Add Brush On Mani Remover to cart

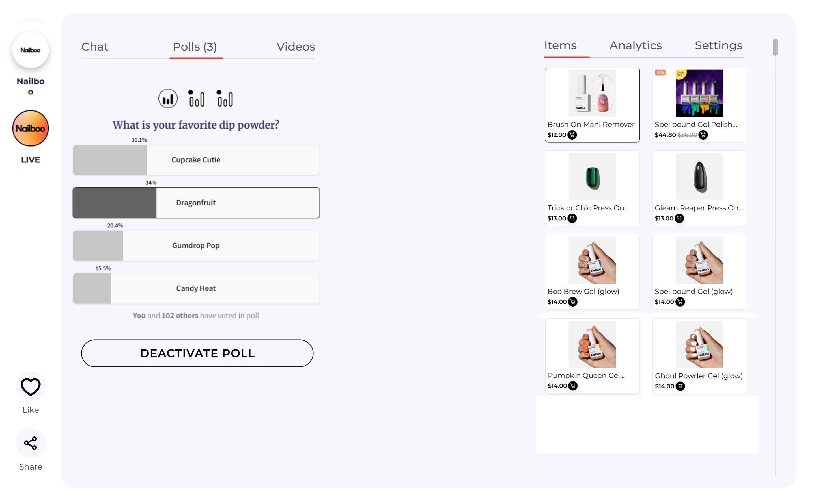click(x=572, y=135)
